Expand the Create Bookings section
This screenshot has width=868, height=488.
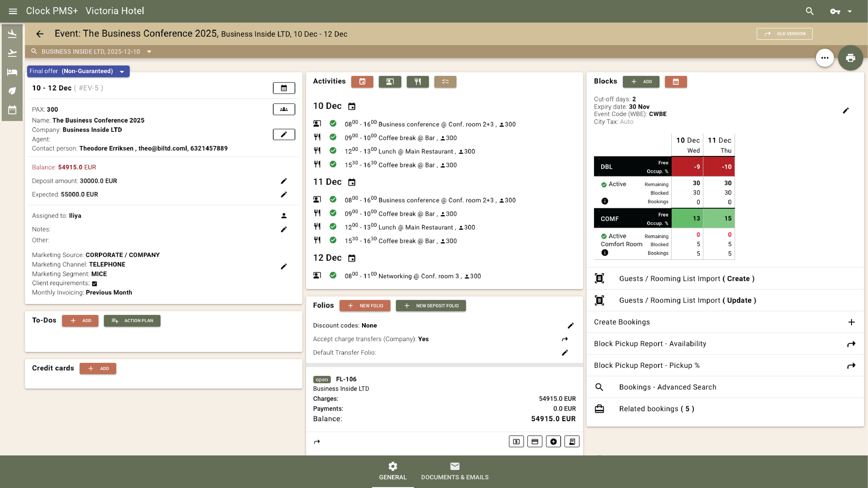click(x=851, y=322)
